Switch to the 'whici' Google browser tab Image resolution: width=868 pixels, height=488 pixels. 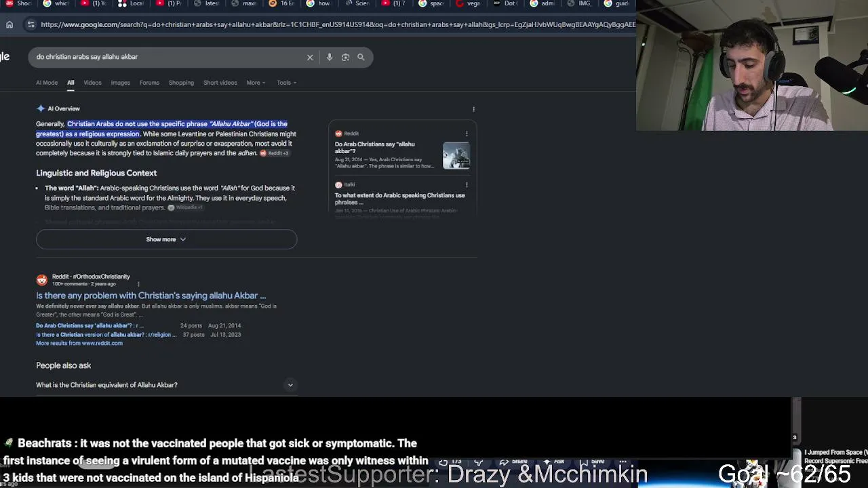point(56,3)
